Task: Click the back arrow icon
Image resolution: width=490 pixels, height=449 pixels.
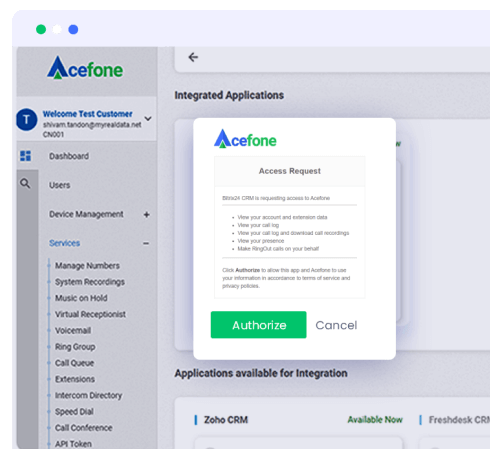Action: [x=193, y=57]
